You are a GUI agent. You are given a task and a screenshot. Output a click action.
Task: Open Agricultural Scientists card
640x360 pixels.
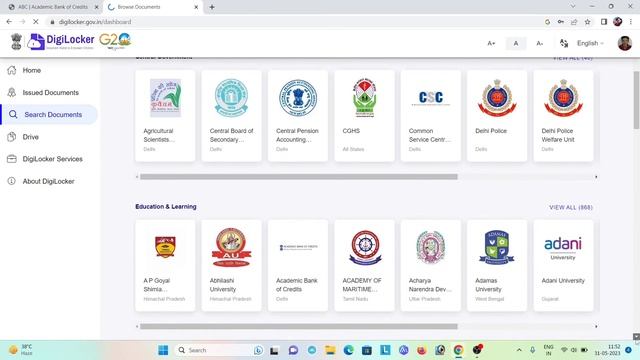[x=165, y=116]
